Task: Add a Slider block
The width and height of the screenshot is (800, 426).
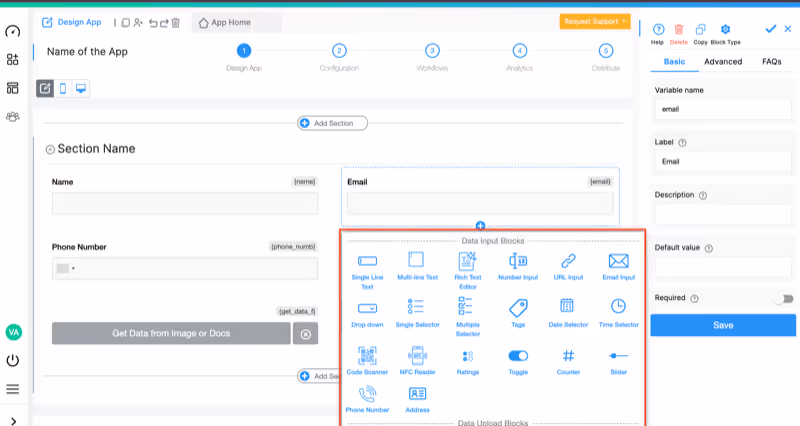Action: tap(618, 363)
